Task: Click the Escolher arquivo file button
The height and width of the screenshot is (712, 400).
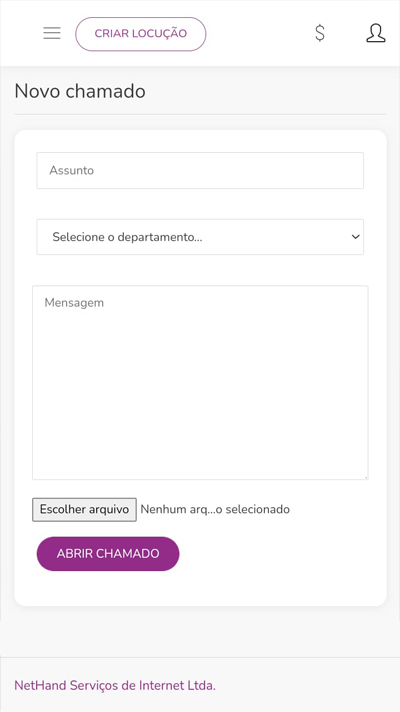Action: [x=84, y=509]
